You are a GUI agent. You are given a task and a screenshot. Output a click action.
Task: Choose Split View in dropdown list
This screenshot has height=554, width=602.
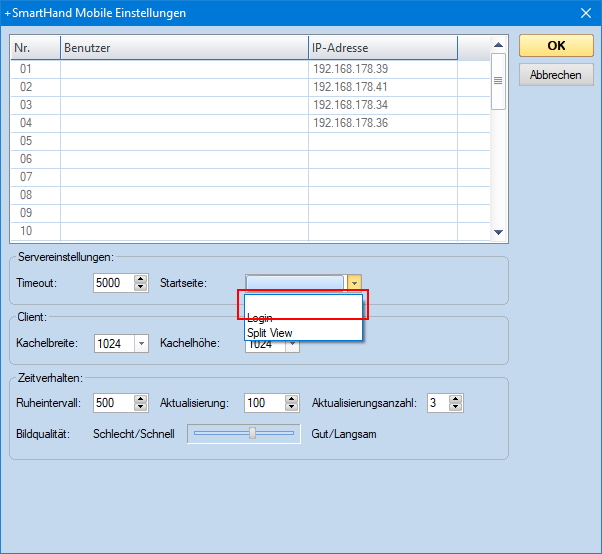[270, 333]
